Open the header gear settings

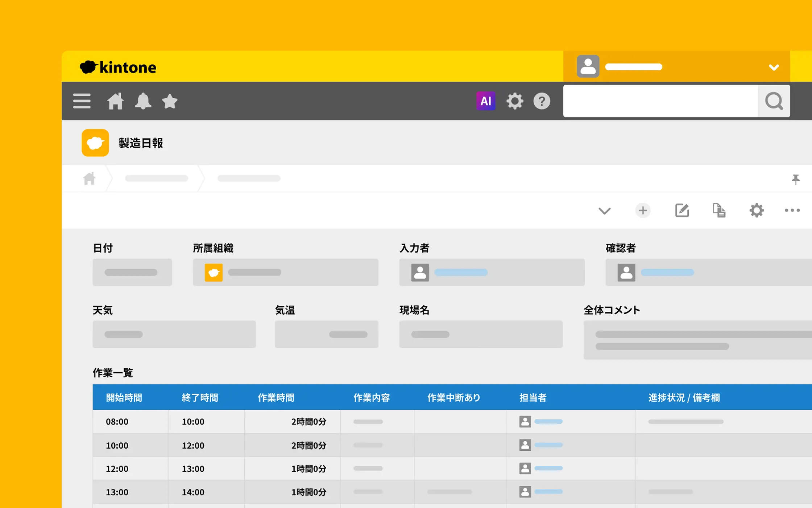[515, 101]
